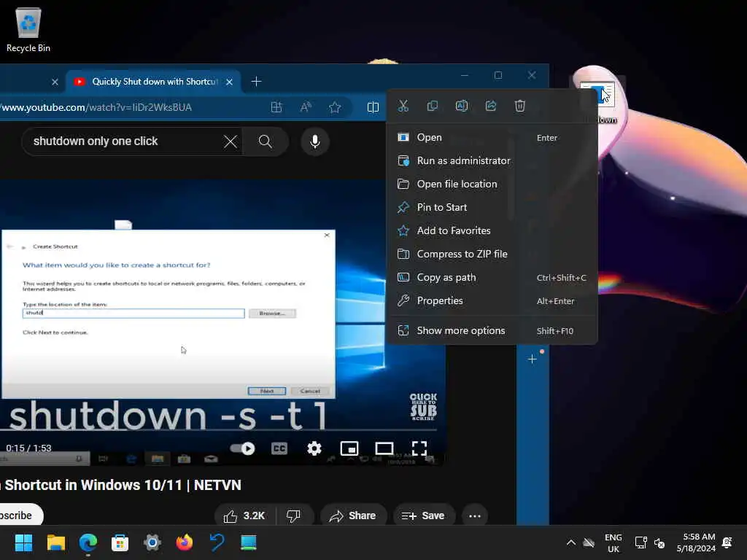Open Firefox from taskbar
This screenshot has width=747, height=560.
coord(185,542)
